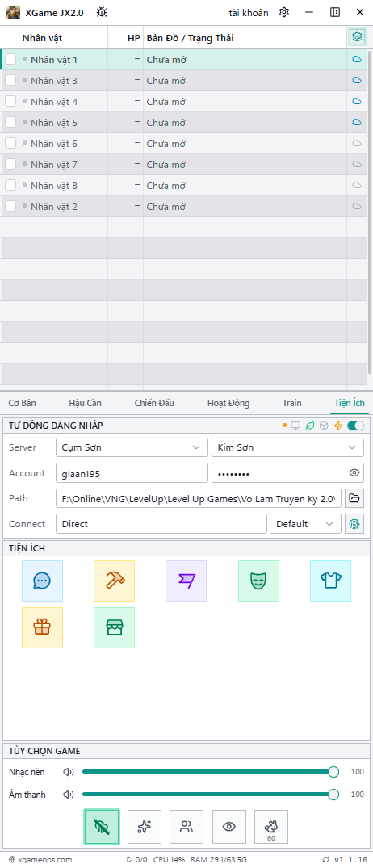This screenshot has width=373, height=868.
Task: Click the Path input field
Action: click(x=199, y=498)
